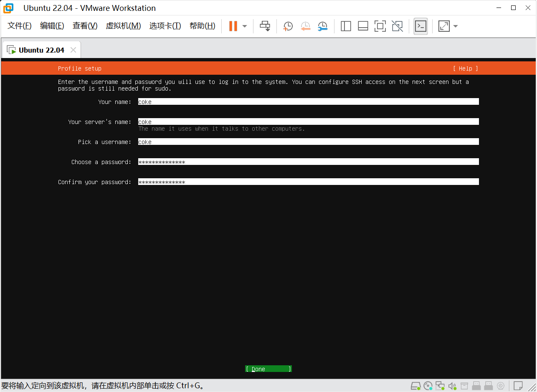Click the Your server's name field
537x392 pixels.
[308, 122]
